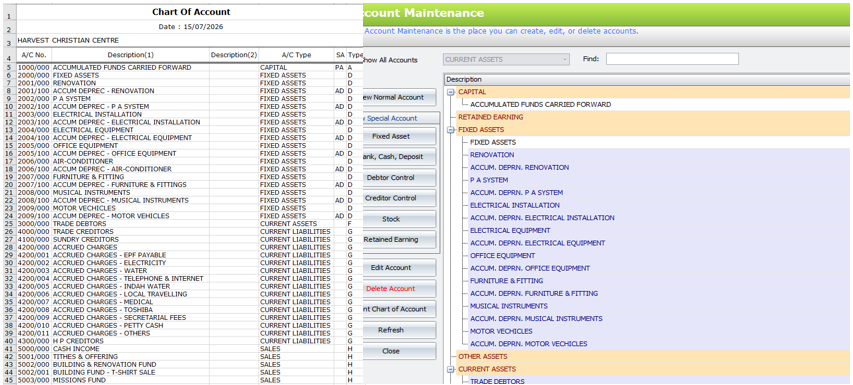Click the Print Chart of Account button
Image resolution: width=853 pixels, height=385 pixels.
pos(399,309)
